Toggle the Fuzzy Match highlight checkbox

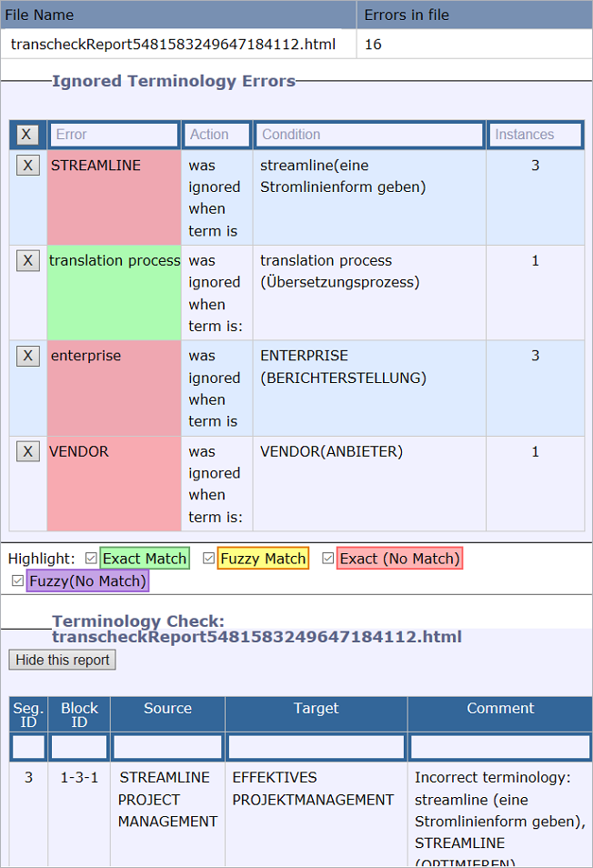coord(209,558)
